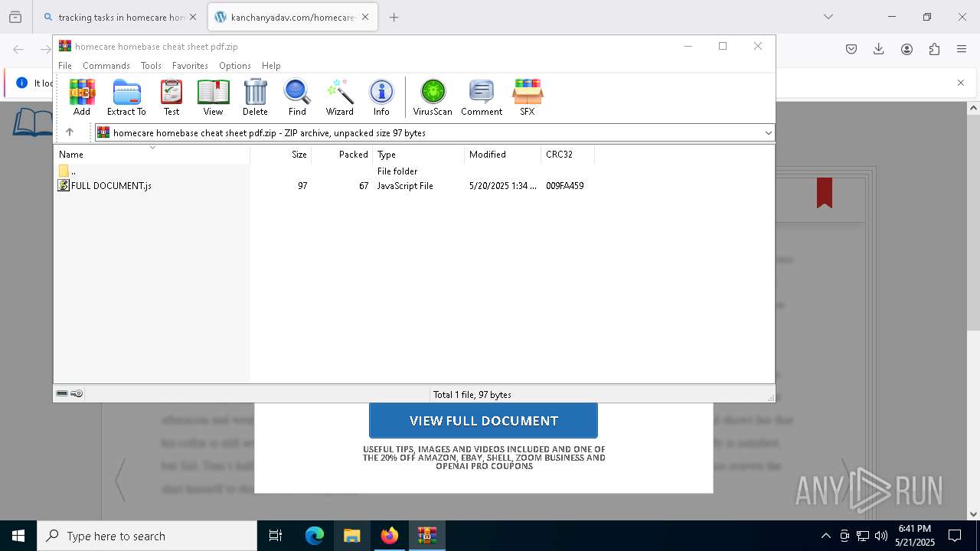Open the Tools menu

(151, 66)
